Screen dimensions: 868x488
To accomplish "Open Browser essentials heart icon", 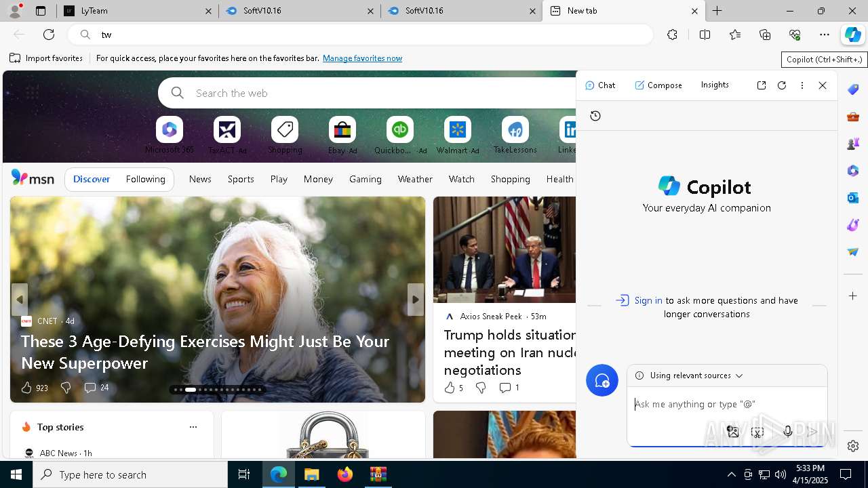I will point(795,35).
